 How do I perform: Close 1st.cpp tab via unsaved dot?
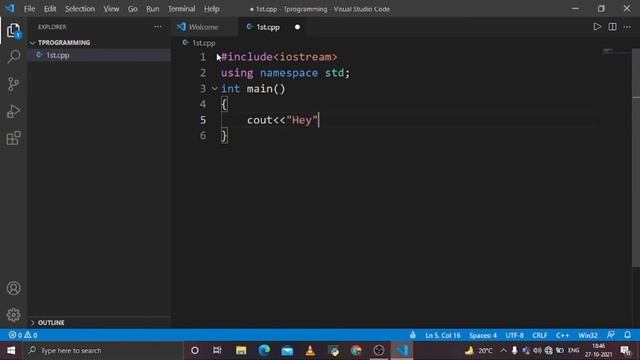(297, 27)
